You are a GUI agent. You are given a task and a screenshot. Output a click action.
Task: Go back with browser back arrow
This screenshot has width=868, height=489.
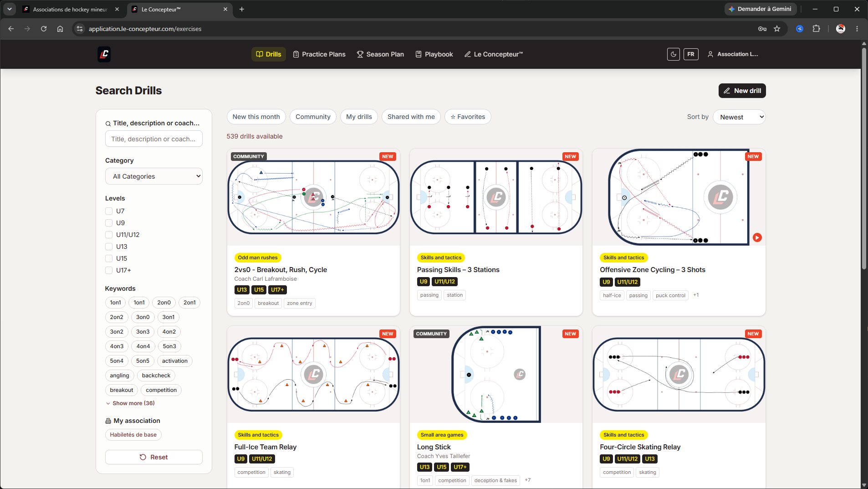(x=11, y=29)
